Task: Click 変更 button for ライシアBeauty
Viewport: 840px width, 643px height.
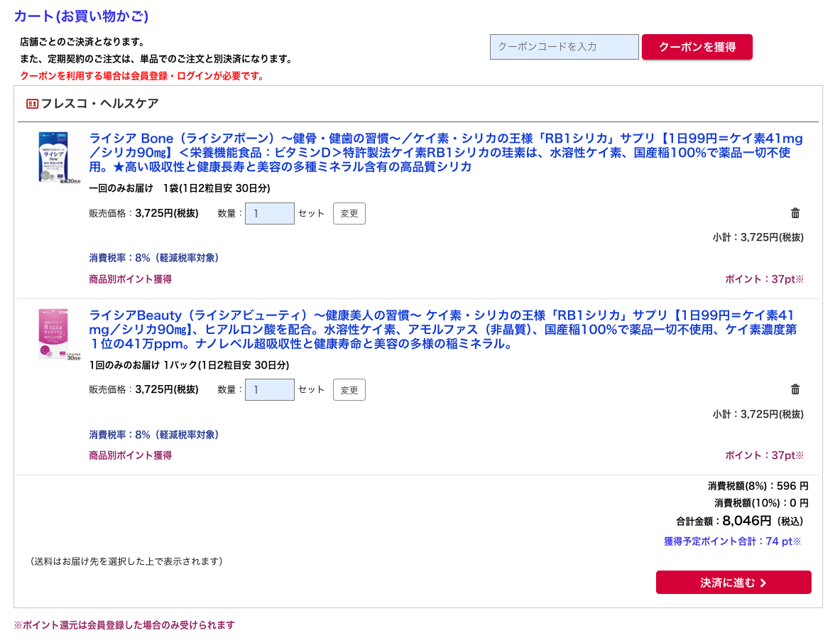Action: point(349,389)
